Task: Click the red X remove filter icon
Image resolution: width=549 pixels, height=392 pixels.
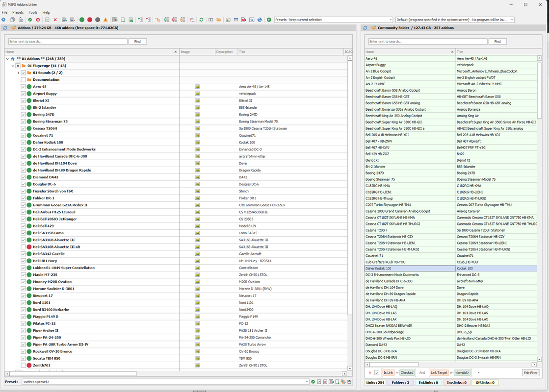Action: [370, 373]
